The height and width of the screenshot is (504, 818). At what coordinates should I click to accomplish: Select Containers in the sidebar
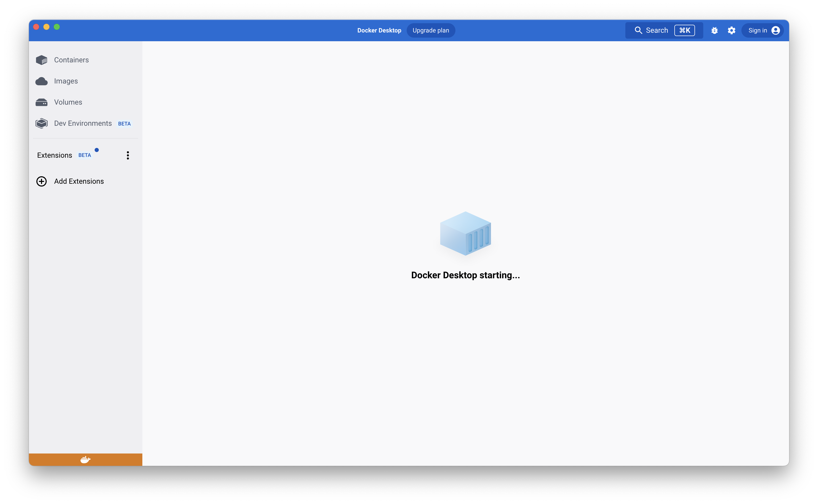tap(71, 60)
